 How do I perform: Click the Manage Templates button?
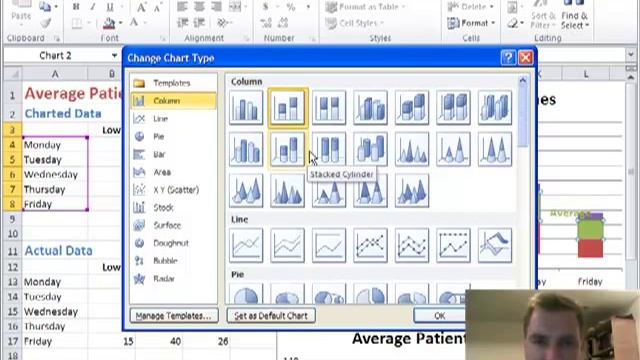174,316
